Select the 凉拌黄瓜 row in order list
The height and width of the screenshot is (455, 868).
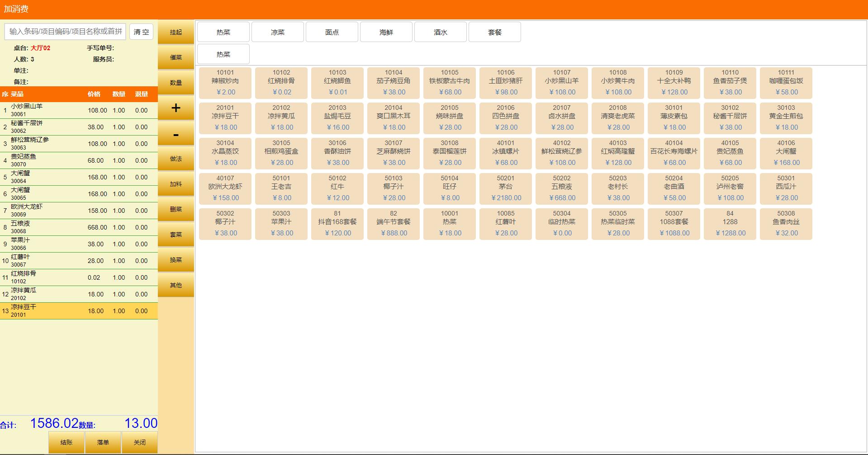coord(79,294)
